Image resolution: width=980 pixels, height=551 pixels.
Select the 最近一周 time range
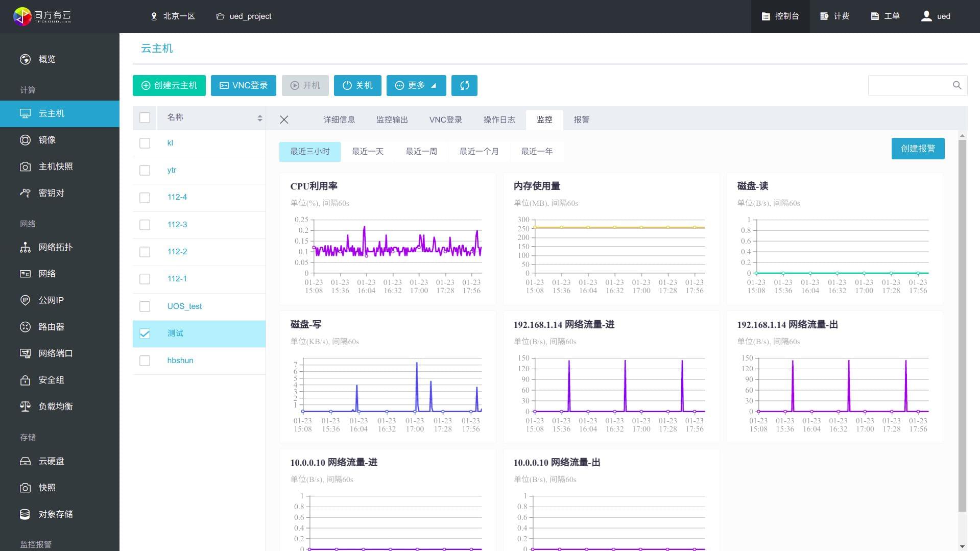(421, 152)
